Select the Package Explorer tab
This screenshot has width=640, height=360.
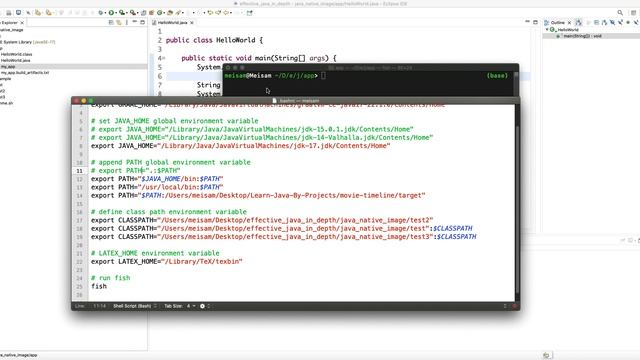point(8,22)
